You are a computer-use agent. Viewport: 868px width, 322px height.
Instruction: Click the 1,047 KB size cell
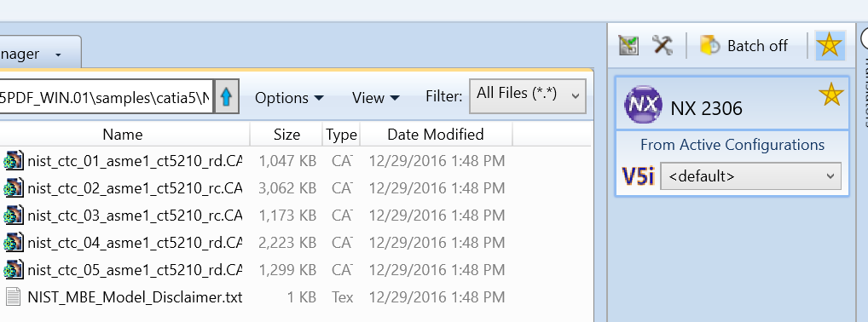[287, 161]
